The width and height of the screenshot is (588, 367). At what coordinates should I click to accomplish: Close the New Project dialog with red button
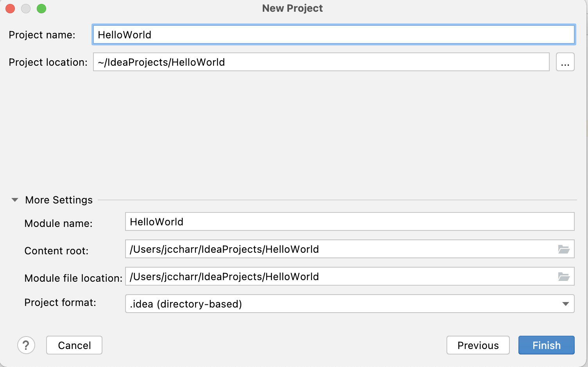[x=10, y=9]
